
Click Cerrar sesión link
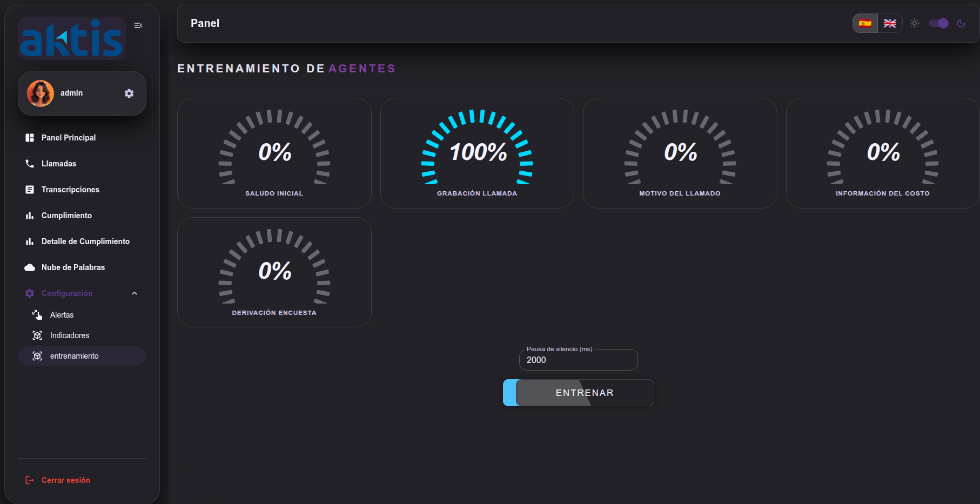tap(66, 480)
